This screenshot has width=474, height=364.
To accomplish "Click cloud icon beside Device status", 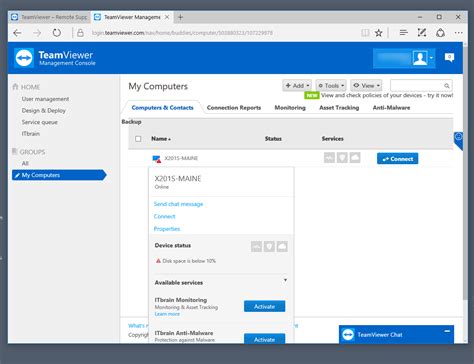I will tap(282, 247).
